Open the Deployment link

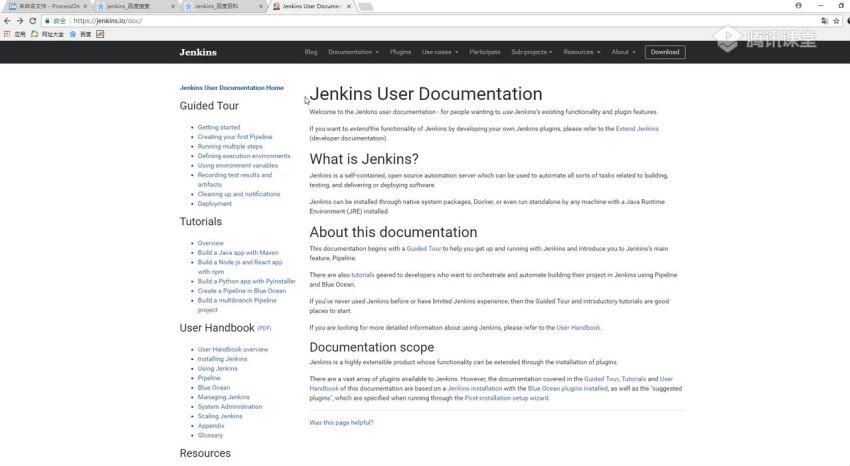[x=214, y=204]
